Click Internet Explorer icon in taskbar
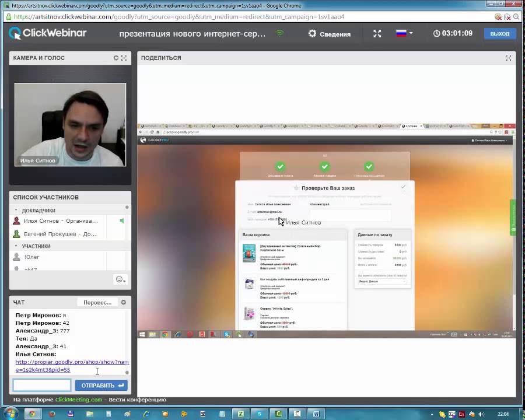The image size is (525, 420). 146,414
